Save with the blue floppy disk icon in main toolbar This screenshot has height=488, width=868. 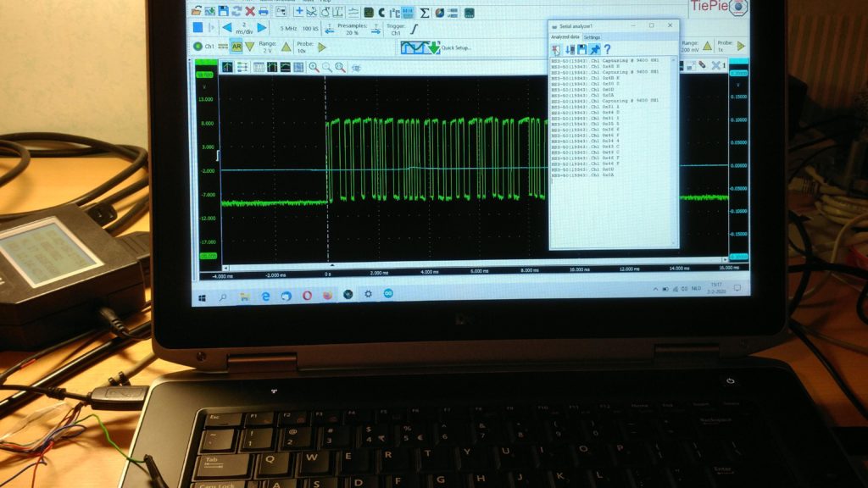click(x=224, y=10)
